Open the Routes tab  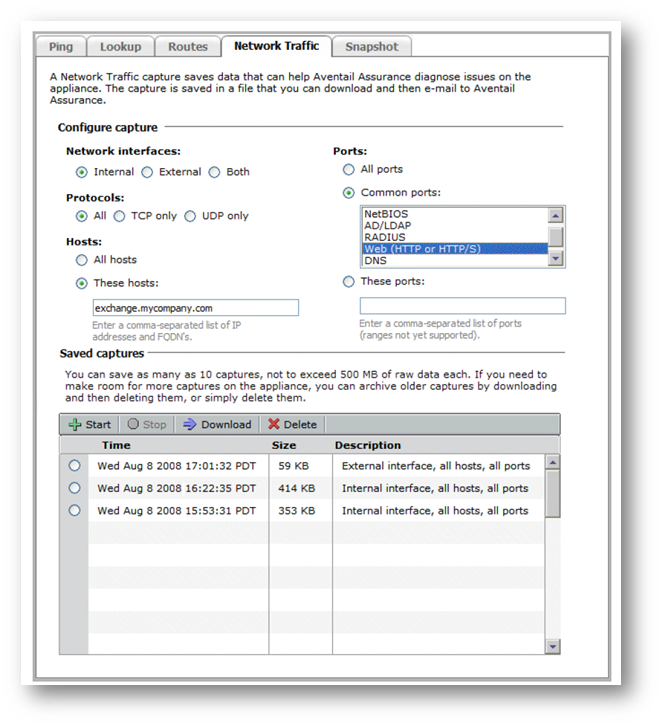188,46
